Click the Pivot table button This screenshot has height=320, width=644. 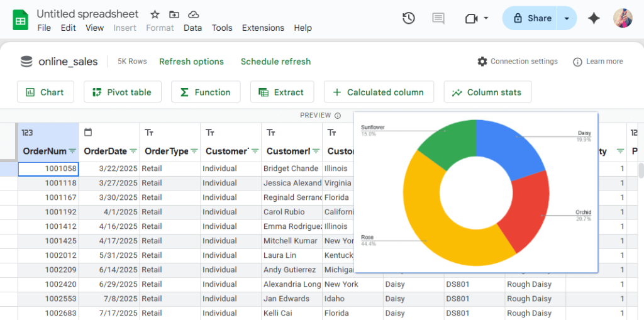click(x=123, y=92)
